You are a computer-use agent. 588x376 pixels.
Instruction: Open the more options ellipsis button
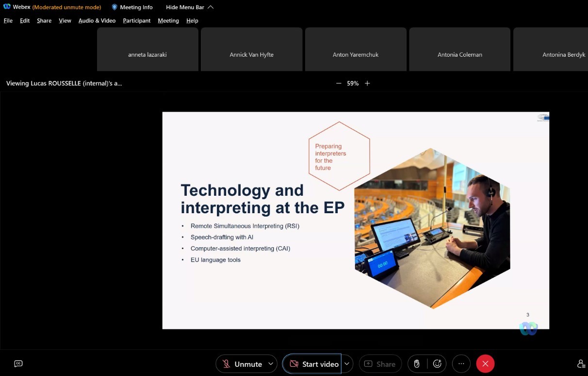coord(461,364)
